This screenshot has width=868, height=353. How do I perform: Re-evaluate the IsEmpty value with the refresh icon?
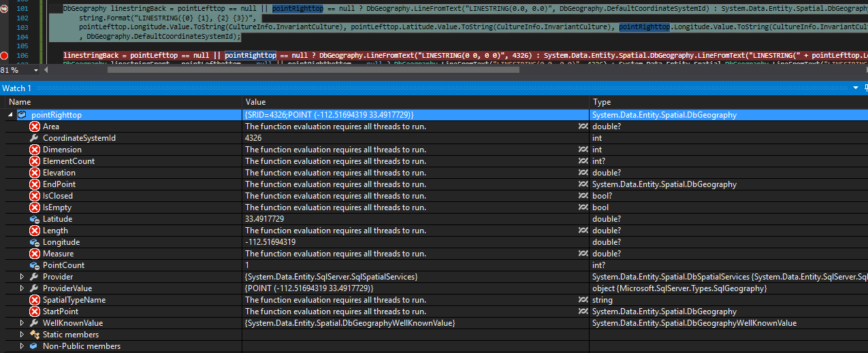coord(583,207)
